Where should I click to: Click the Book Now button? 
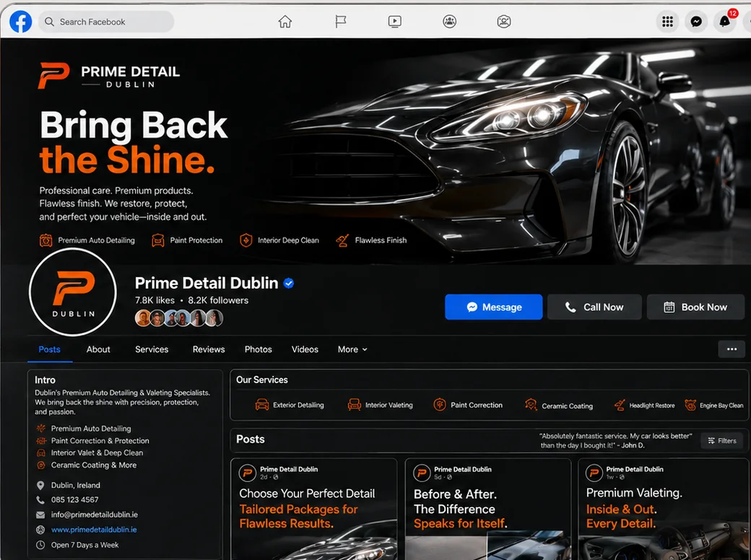click(x=695, y=307)
